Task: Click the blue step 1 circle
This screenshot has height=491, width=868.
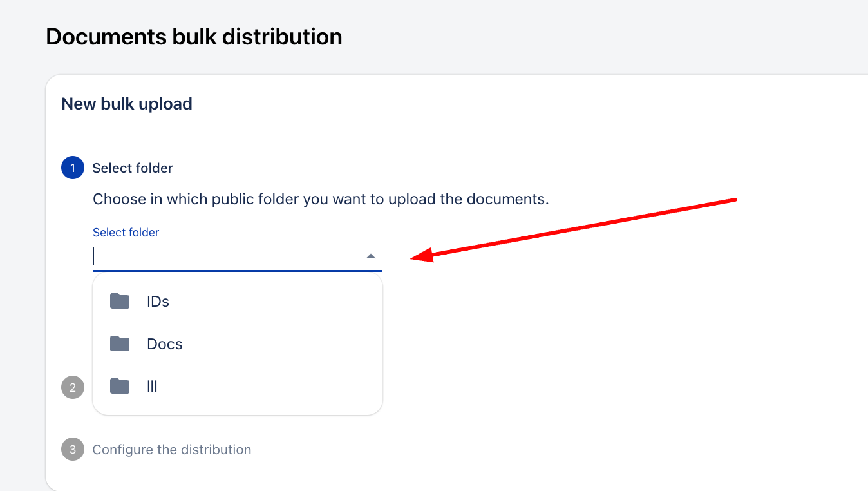Action: coord(73,168)
